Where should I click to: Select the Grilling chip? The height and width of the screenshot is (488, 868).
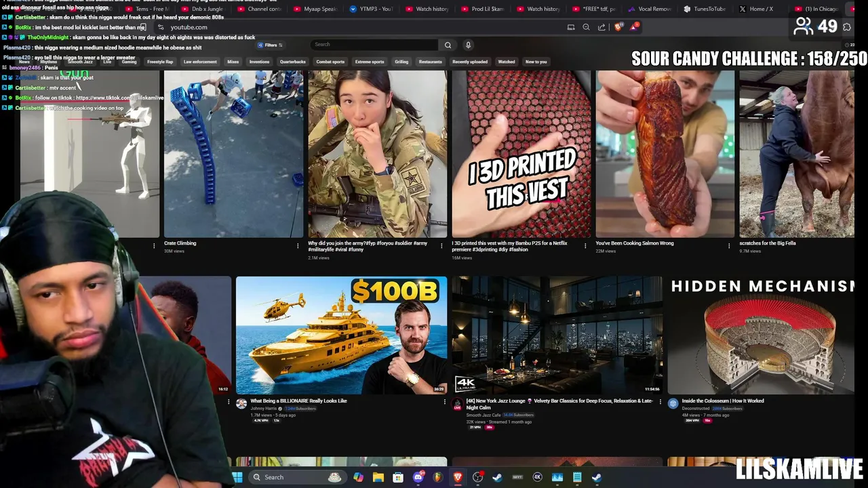click(x=401, y=62)
